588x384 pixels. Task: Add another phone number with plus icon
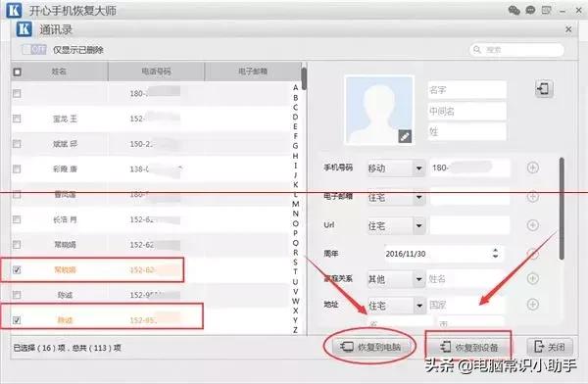(x=533, y=168)
